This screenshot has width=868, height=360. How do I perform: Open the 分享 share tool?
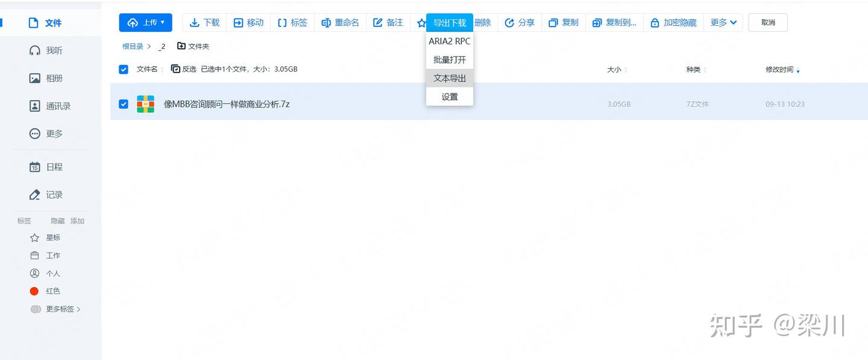[520, 22]
